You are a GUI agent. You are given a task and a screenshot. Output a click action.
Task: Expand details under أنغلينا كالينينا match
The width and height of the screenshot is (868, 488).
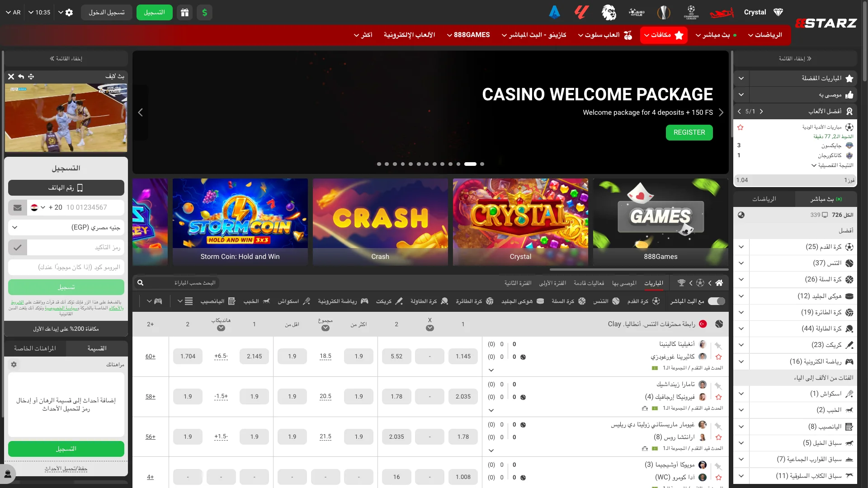coord(491,370)
